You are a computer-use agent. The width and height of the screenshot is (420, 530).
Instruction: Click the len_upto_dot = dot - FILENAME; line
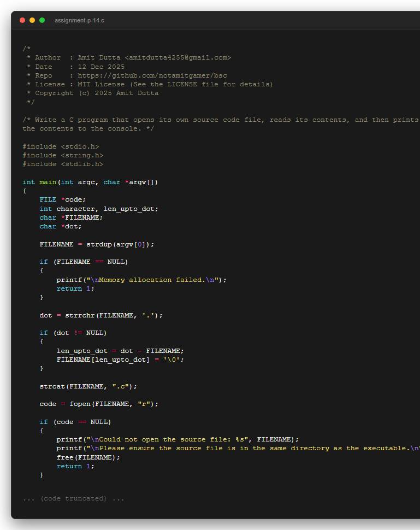pyautogui.click(x=120, y=351)
